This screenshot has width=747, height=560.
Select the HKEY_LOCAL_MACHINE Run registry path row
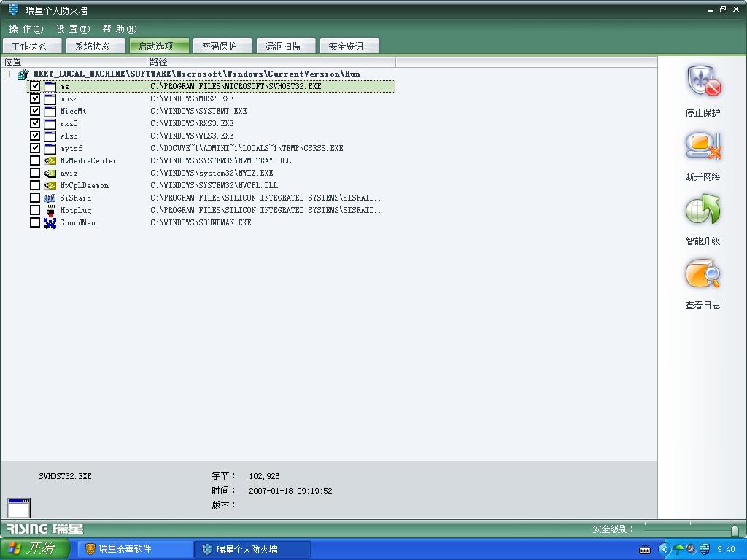tap(197, 74)
